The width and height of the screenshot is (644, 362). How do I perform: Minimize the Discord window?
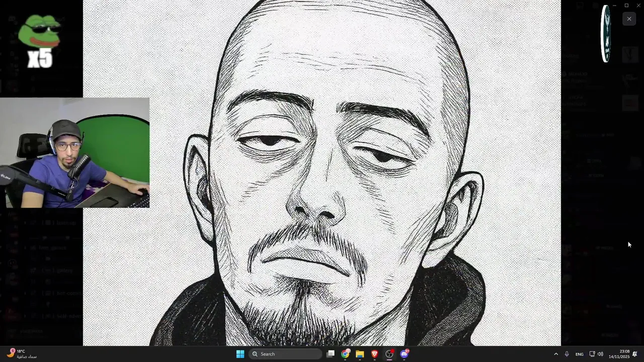coord(615,5)
